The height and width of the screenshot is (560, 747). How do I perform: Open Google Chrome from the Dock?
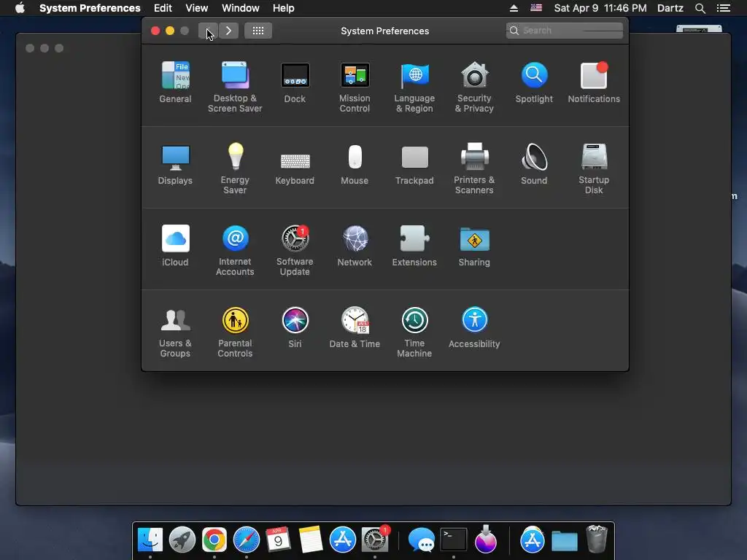[214, 540]
